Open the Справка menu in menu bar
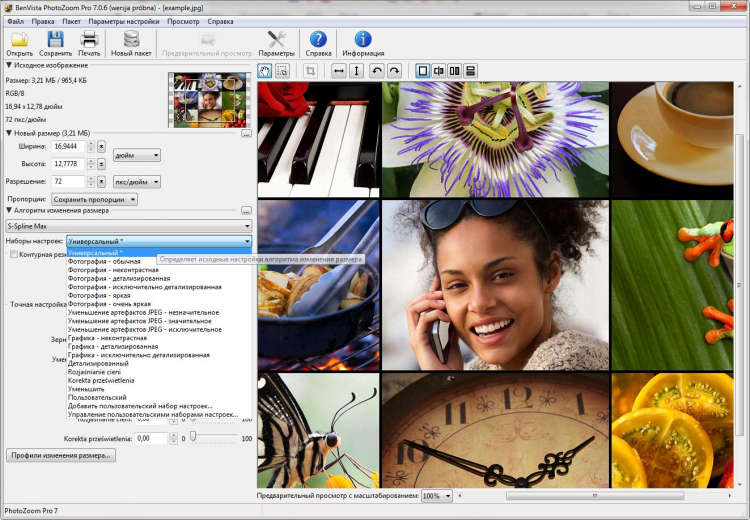This screenshot has width=750, height=520. (x=221, y=22)
